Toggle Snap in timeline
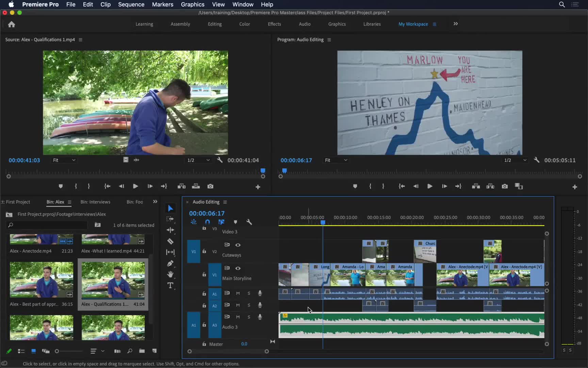This screenshot has height=368, width=588. [x=207, y=222]
